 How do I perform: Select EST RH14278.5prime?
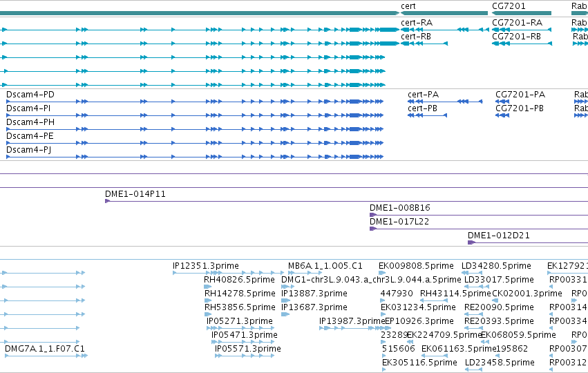click(240, 294)
